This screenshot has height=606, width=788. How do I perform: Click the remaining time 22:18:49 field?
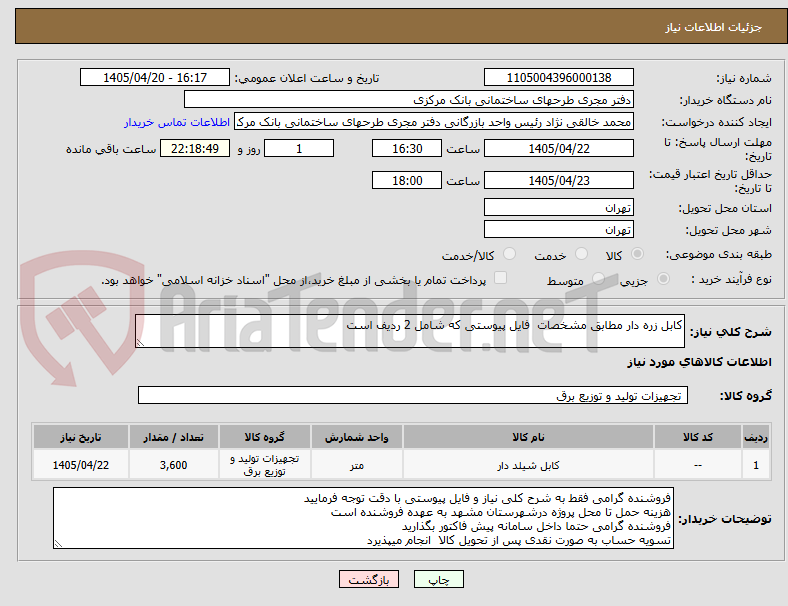pos(195,148)
